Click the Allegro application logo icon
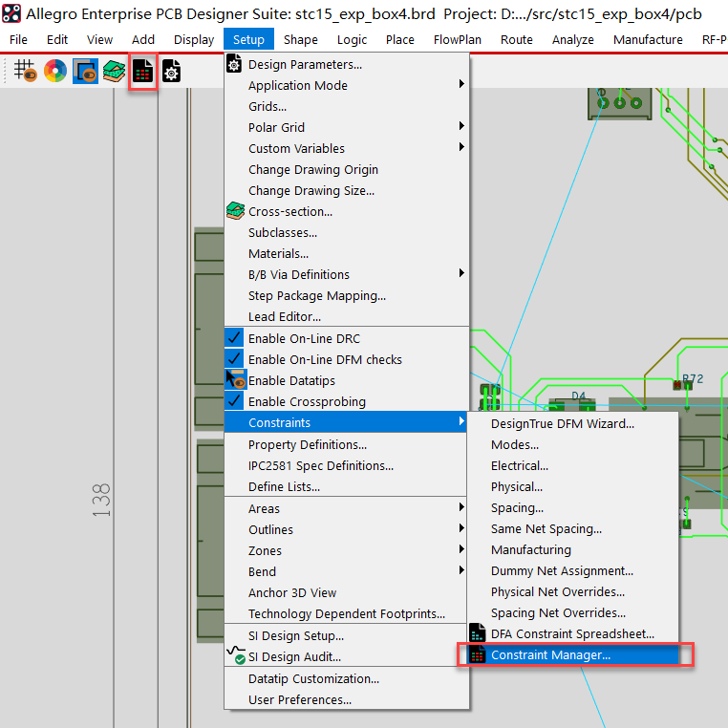Viewport: 728px width, 728px height. click(x=11, y=13)
